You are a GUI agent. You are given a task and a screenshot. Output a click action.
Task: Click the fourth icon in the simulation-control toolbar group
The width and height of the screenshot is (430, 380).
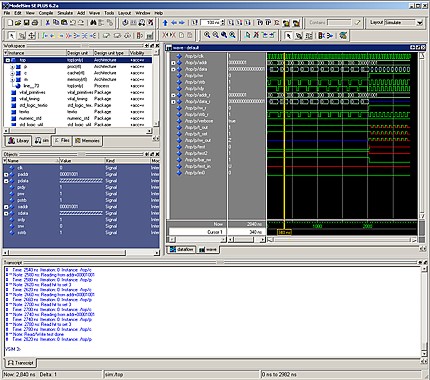coord(150,23)
